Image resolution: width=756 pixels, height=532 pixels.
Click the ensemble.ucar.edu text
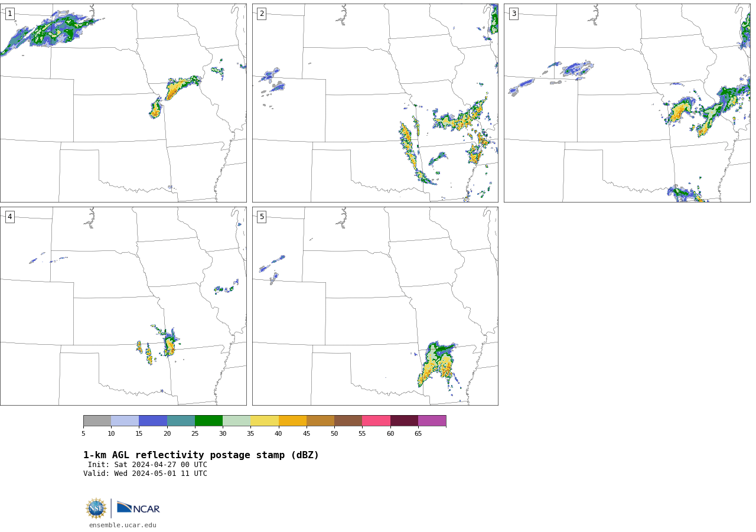123,525
